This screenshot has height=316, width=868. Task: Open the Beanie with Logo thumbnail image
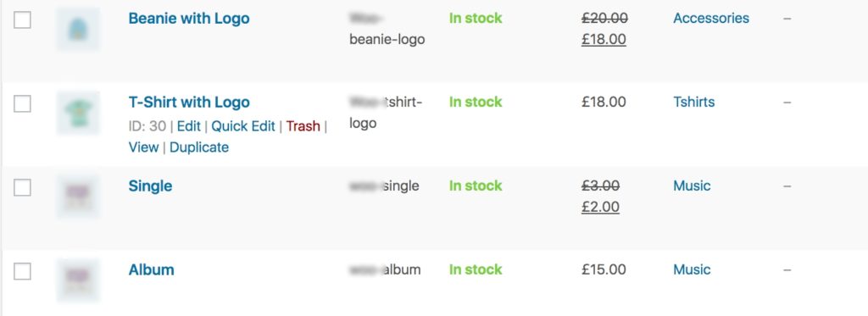(78, 29)
